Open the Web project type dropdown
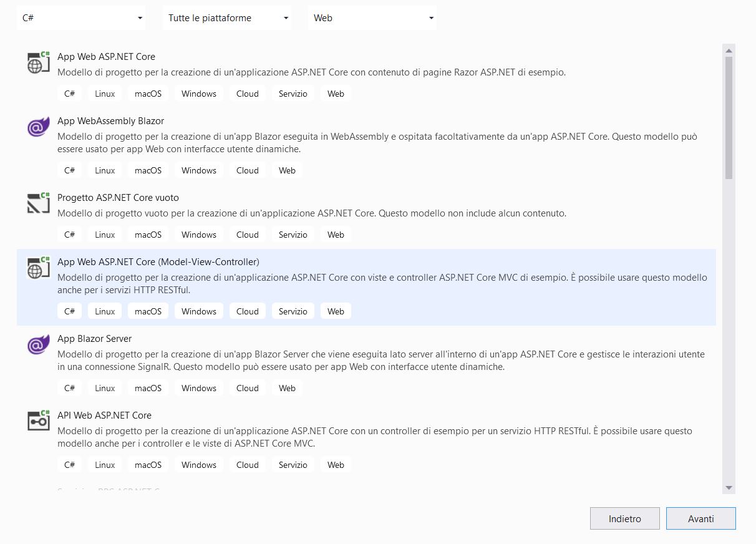 tap(372, 18)
